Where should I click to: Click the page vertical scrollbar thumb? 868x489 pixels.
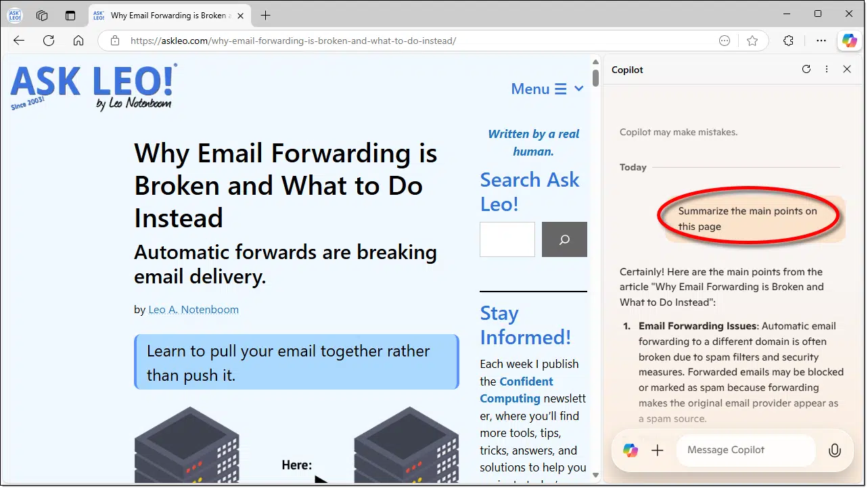(595, 78)
